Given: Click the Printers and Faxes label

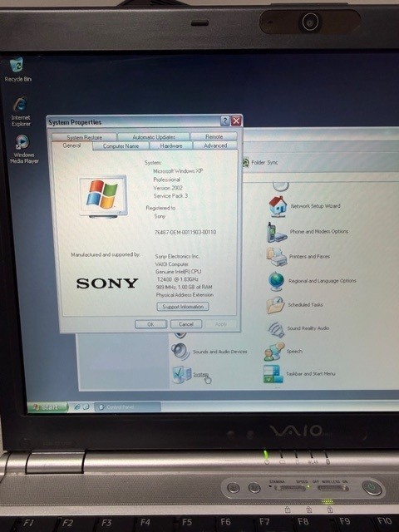Looking at the screenshot, I should [309, 257].
